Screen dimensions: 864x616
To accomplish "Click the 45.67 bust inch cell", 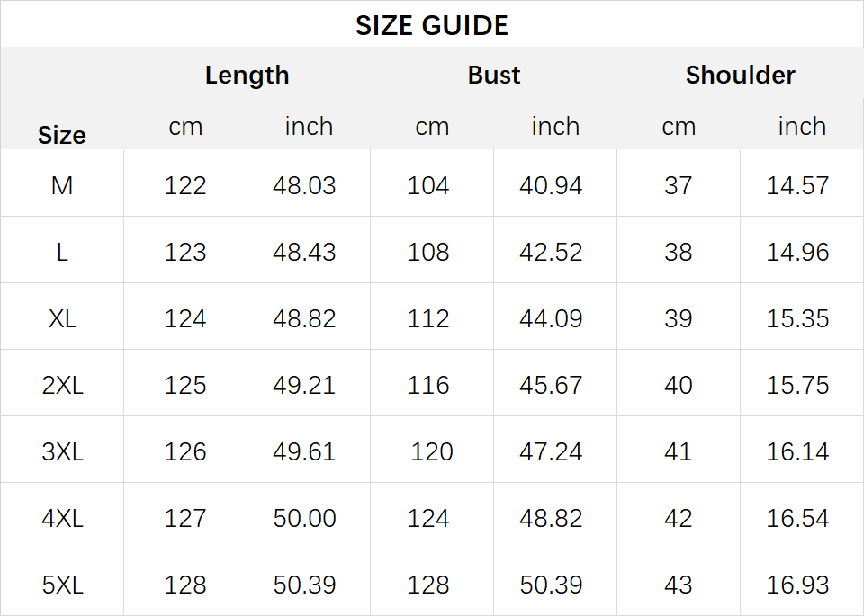I will click(551, 386).
